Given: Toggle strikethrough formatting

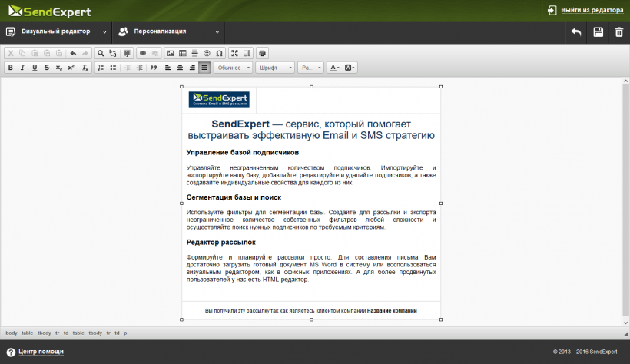Looking at the screenshot, I should tap(47, 68).
